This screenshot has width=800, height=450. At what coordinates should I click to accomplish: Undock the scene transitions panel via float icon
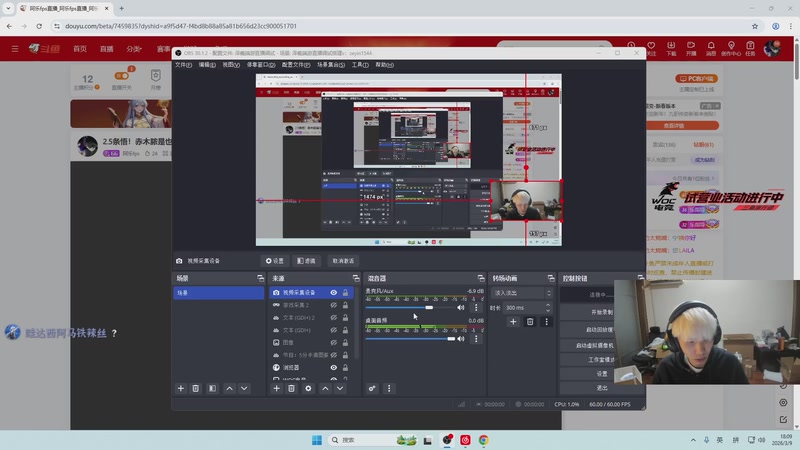(x=551, y=278)
